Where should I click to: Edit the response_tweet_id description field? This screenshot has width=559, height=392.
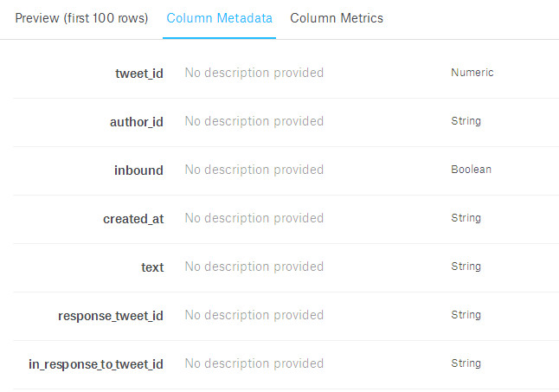pyautogui.click(x=254, y=315)
